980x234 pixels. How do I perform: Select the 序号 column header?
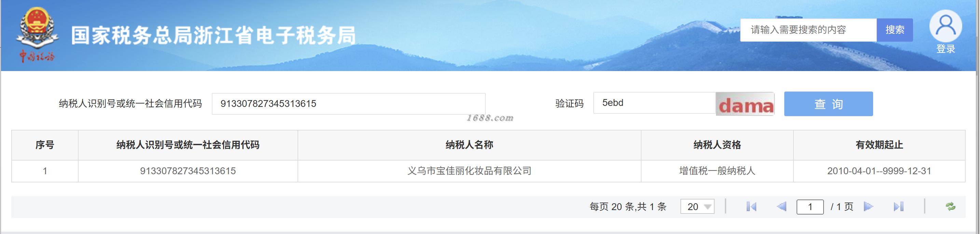click(x=45, y=145)
